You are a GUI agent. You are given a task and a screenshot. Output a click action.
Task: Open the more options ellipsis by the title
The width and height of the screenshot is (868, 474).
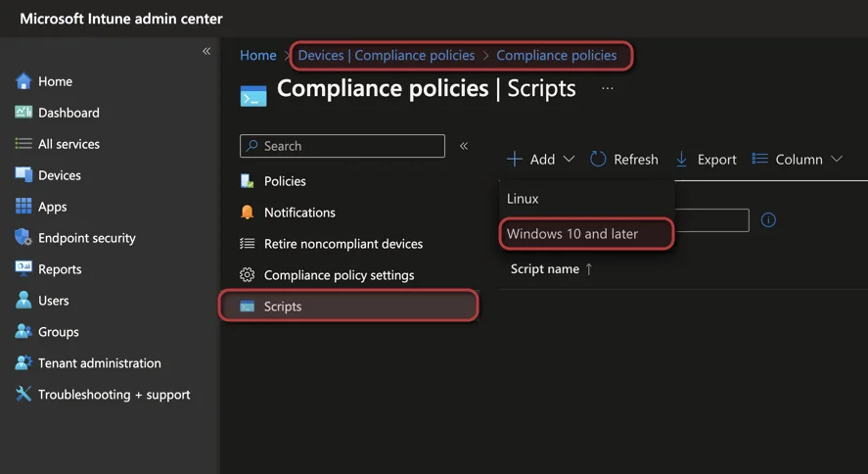click(x=608, y=88)
